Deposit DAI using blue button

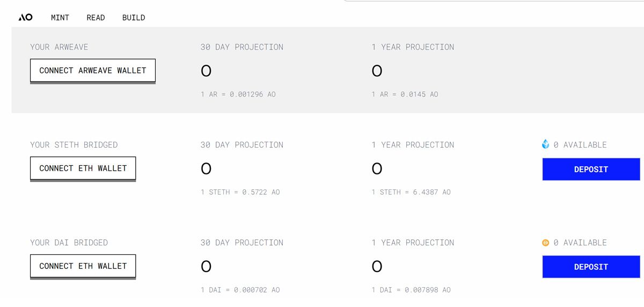(591, 267)
